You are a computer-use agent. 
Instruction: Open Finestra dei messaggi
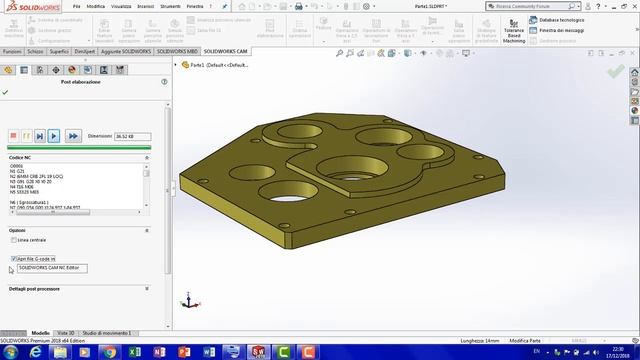(x=557, y=31)
